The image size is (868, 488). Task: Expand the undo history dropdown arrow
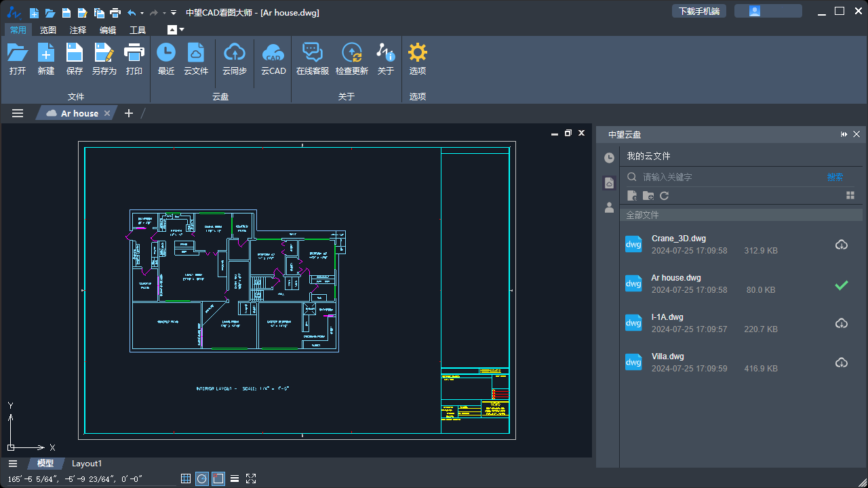[142, 13]
